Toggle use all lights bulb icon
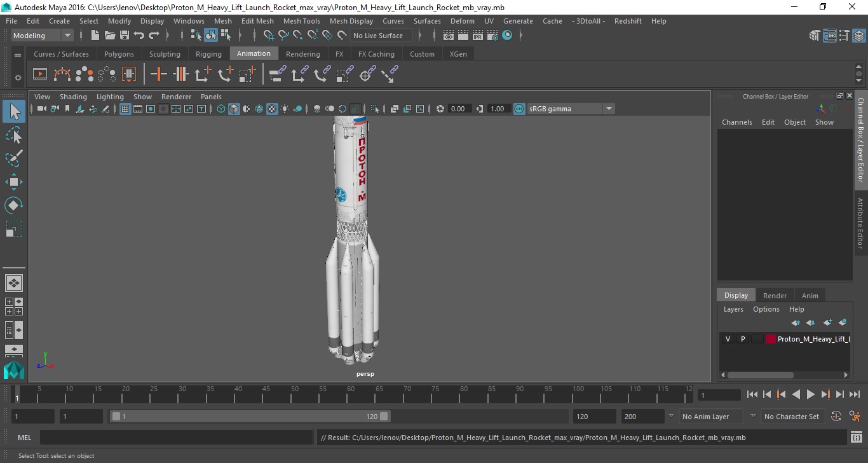The image size is (868, 463). (x=285, y=109)
